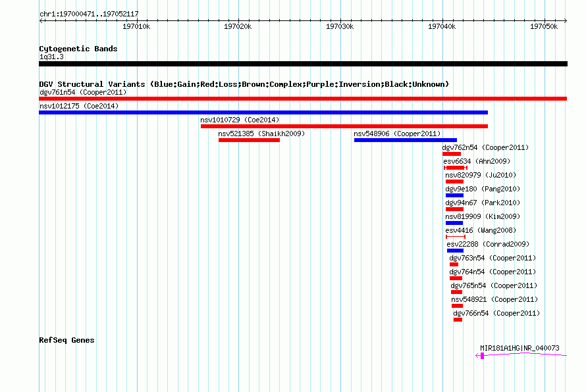
Task: Click nsv521385 (Shaikh2009) label
Action: click(x=261, y=134)
